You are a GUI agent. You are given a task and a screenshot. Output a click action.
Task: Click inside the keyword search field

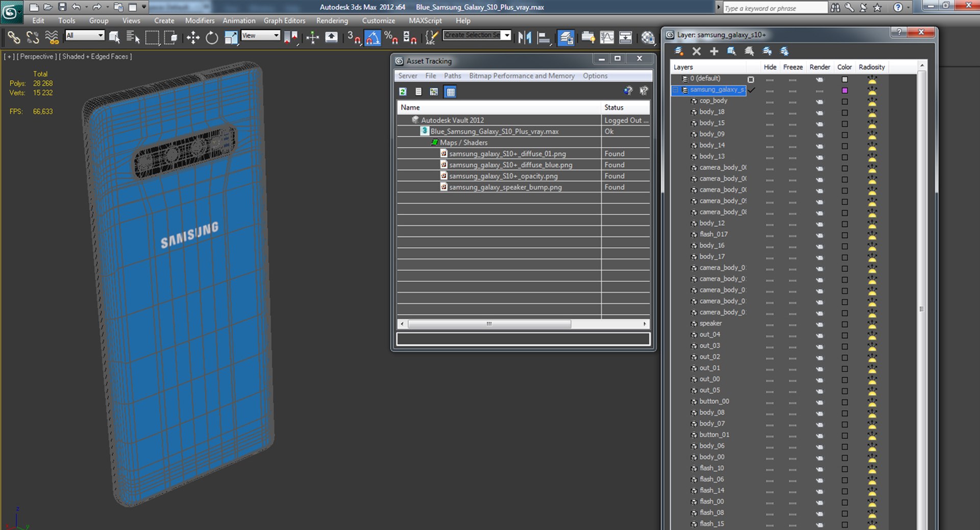tap(775, 8)
